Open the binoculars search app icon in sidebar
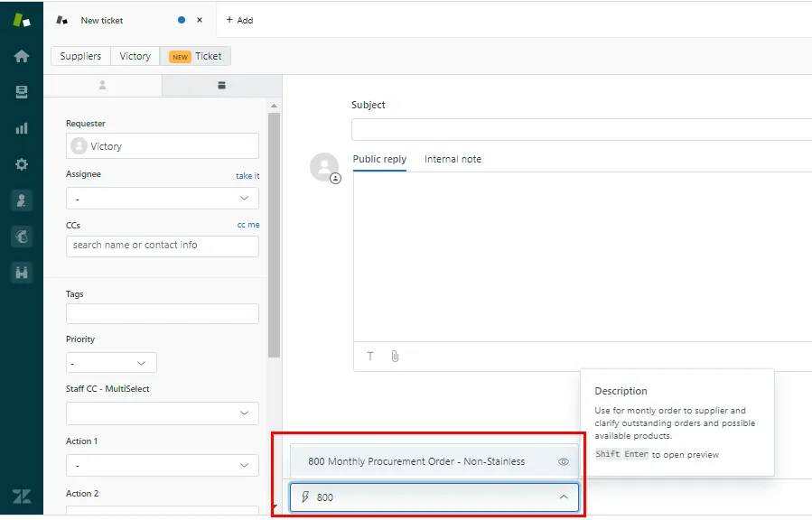812x520 pixels. (x=22, y=273)
